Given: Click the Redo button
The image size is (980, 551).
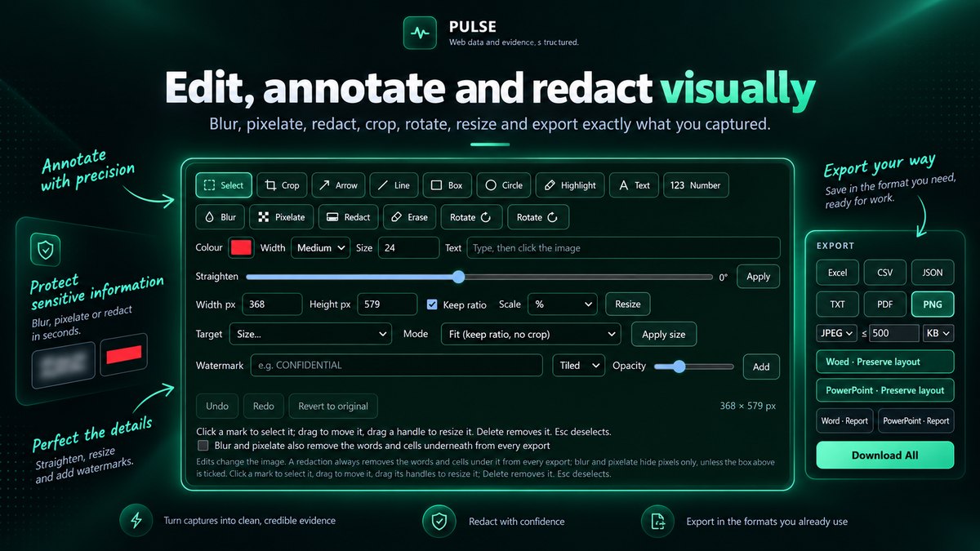Looking at the screenshot, I should click(264, 406).
